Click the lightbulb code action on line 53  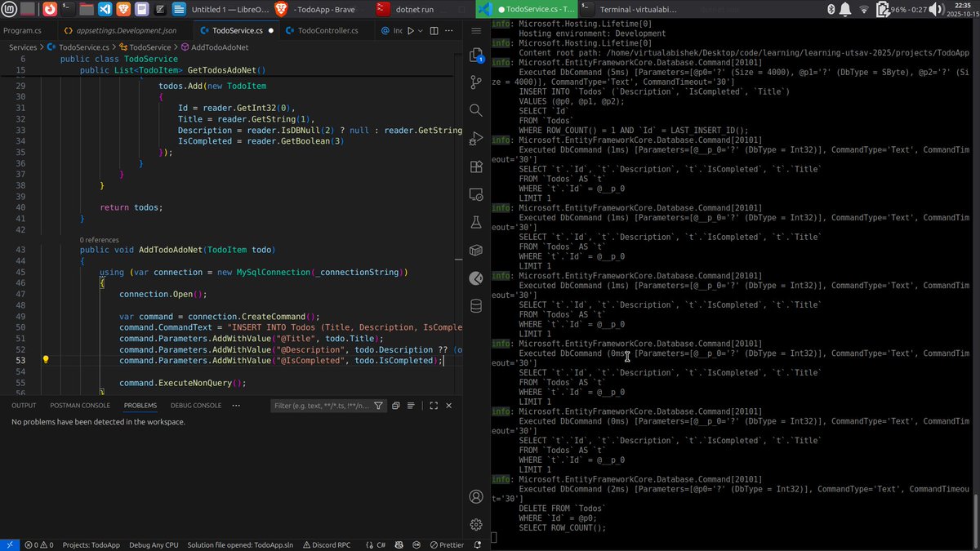[x=46, y=360]
